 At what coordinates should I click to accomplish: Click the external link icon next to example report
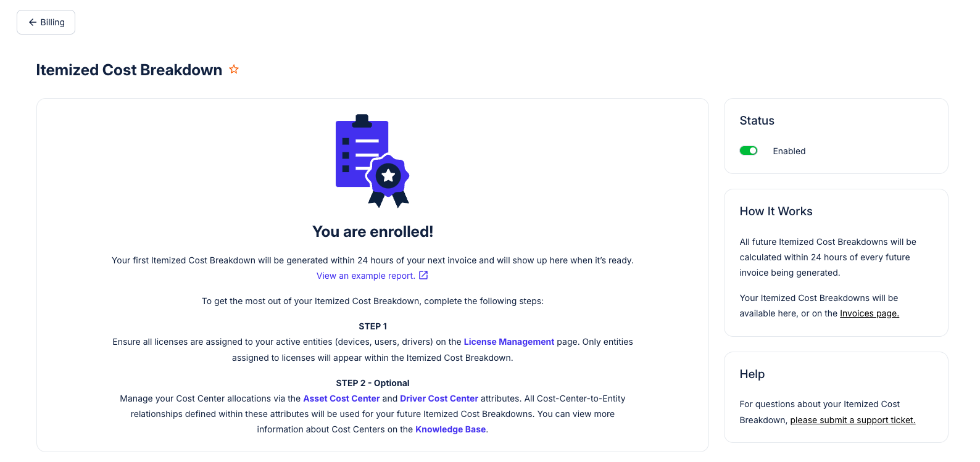coord(423,275)
